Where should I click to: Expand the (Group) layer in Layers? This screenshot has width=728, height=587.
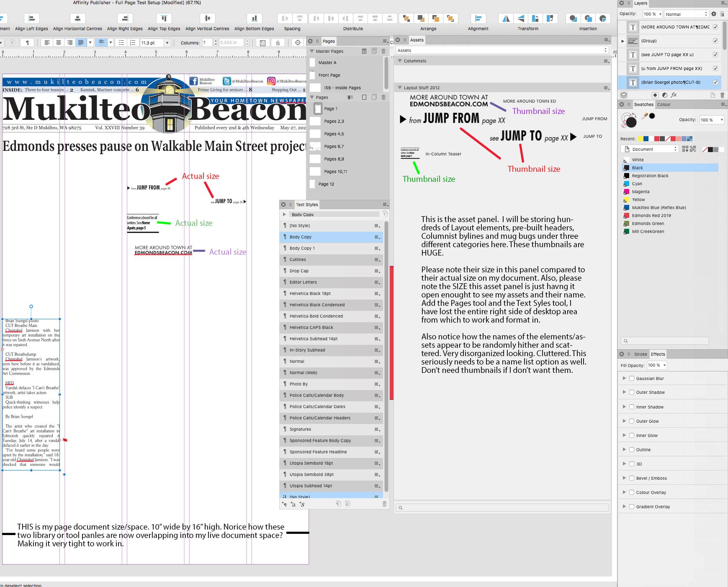coord(623,41)
